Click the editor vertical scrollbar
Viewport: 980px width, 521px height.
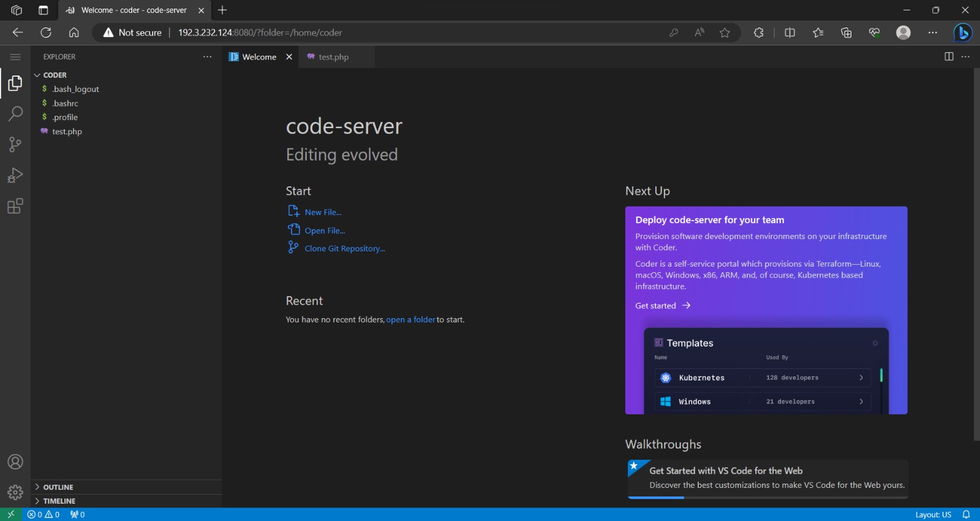pos(976,254)
